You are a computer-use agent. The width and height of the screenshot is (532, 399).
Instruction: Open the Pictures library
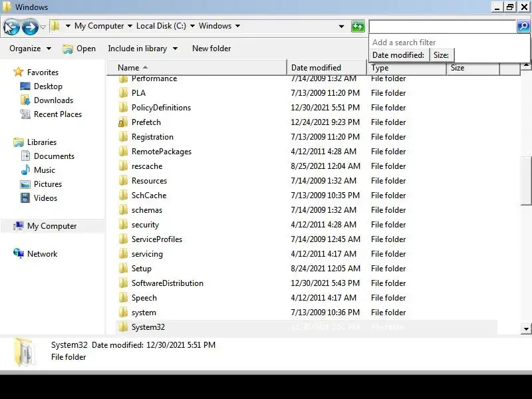[x=41, y=184]
